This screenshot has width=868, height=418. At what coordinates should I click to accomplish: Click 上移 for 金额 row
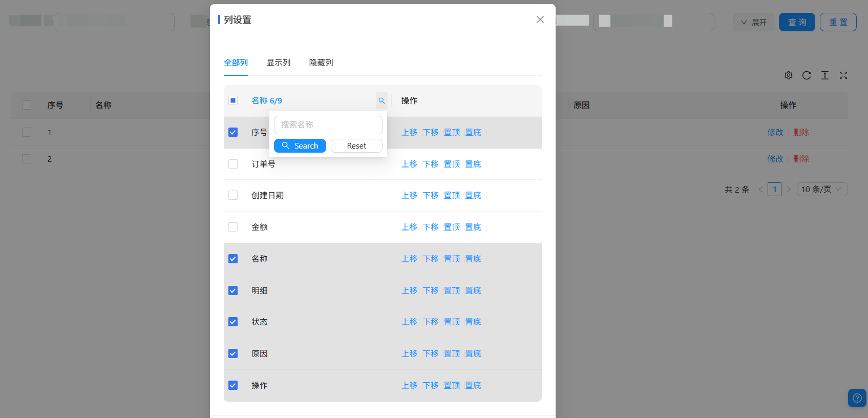point(409,227)
